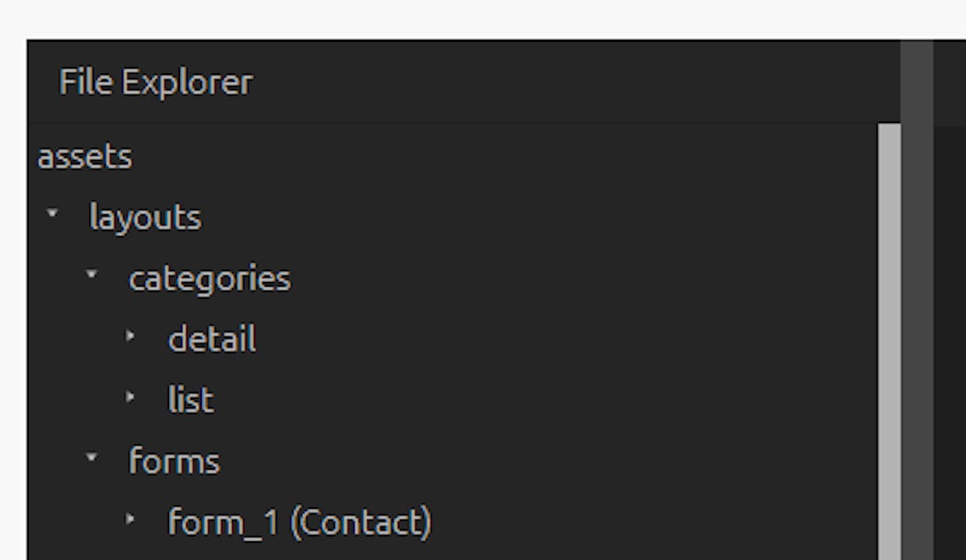966x560 pixels.
Task: Select the detail folder label
Action: (x=212, y=339)
